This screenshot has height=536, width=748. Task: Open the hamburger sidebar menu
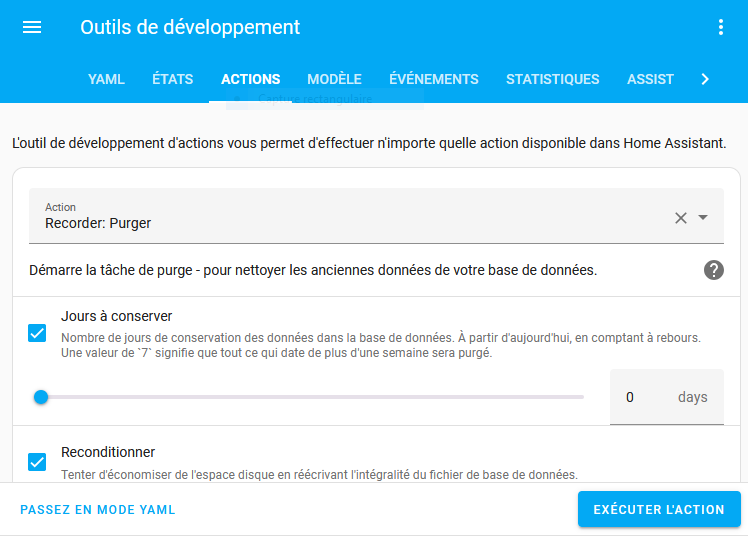pyautogui.click(x=32, y=27)
